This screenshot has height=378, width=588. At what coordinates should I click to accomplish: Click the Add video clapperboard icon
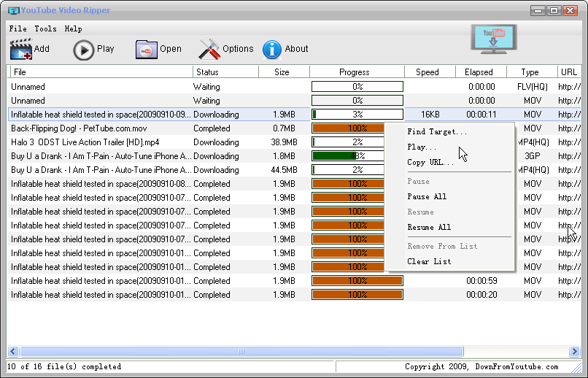[21, 49]
